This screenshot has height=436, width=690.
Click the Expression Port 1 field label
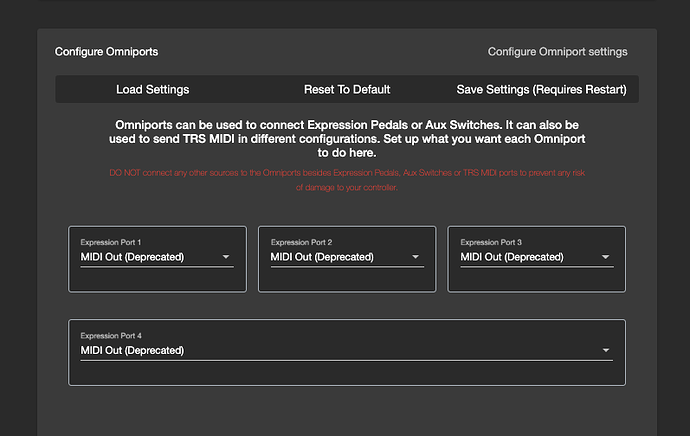coord(111,242)
